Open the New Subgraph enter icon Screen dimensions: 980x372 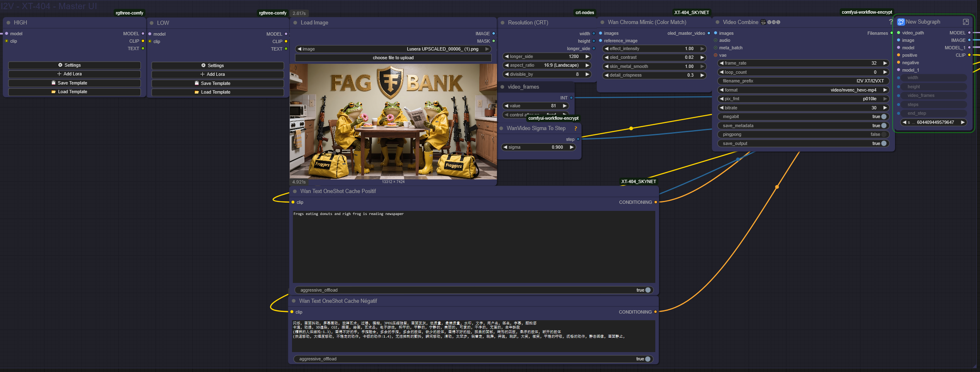click(x=966, y=22)
